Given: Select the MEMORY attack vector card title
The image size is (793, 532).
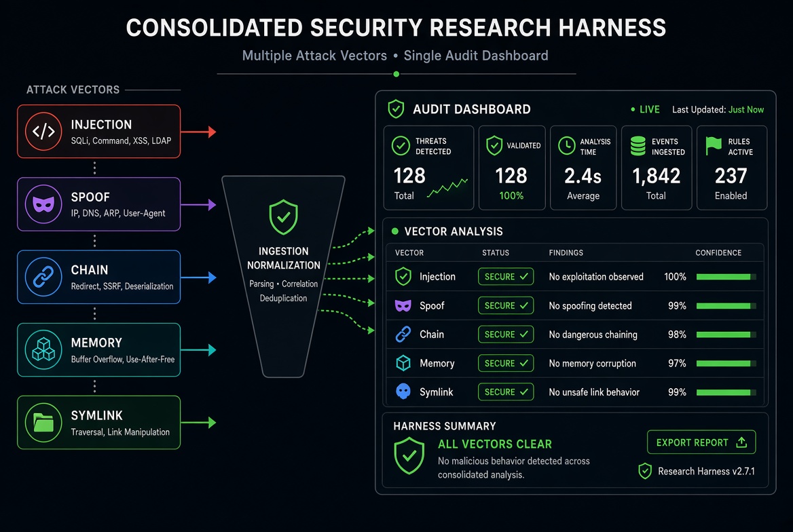Looking at the screenshot, I should point(96,343).
